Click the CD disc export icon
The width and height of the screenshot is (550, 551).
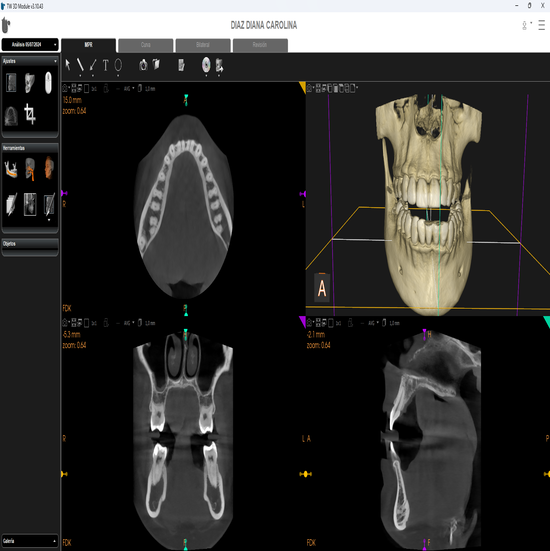coord(206,65)
